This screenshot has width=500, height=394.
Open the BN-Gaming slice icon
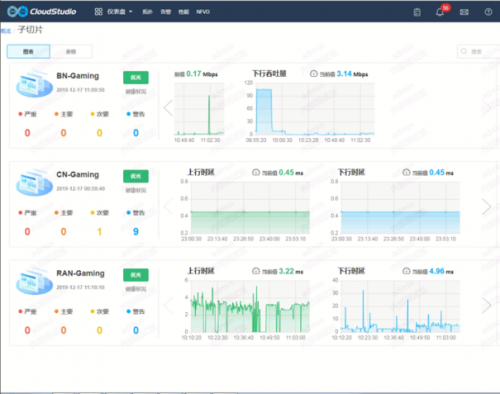(34, 84)
